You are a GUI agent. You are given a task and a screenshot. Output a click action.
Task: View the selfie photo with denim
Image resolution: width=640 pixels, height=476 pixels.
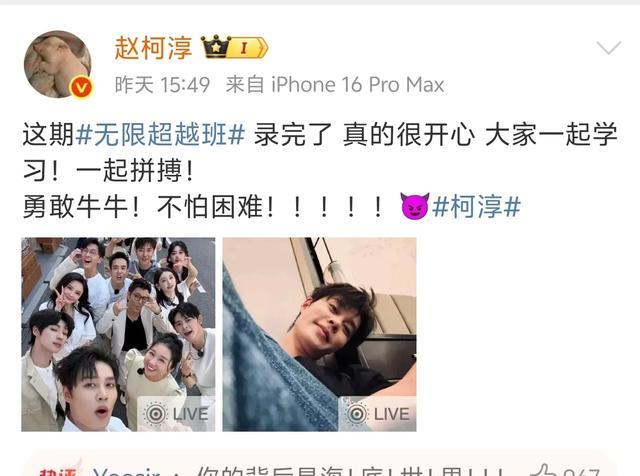[x=319, y=334]
